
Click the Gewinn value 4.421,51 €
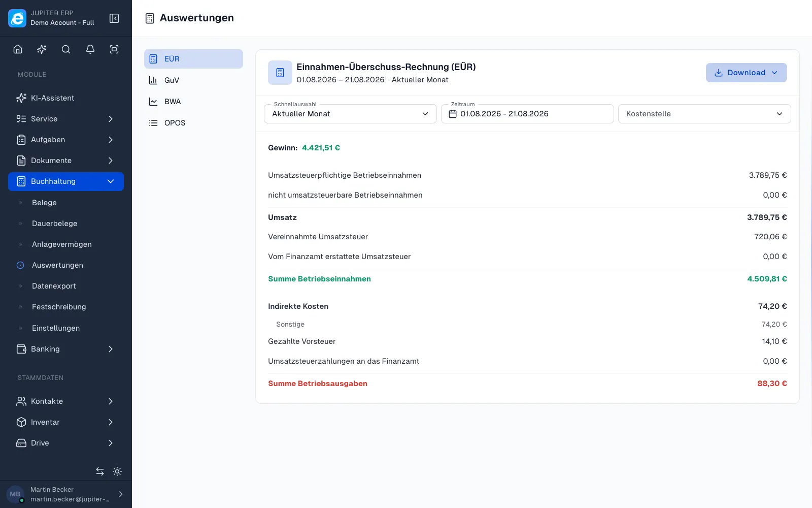(x=321, y=148)
